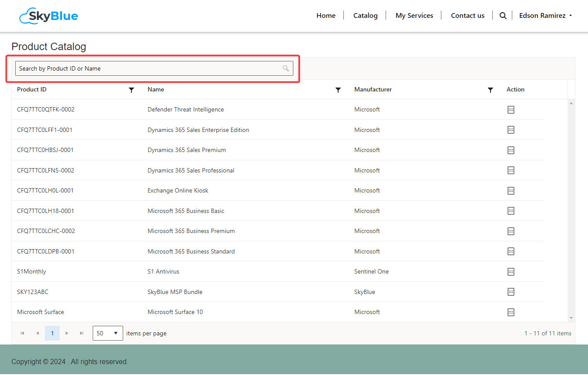Screen dimensions: 588x375
Task: Select product ID CFQ7TTC0LH0L-0001
Action: (x=45, y=191)
